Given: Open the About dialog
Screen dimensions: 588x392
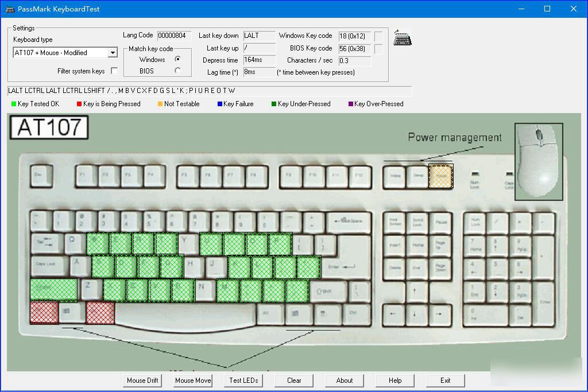Looking at the screenshot, I should coord(345,381).
